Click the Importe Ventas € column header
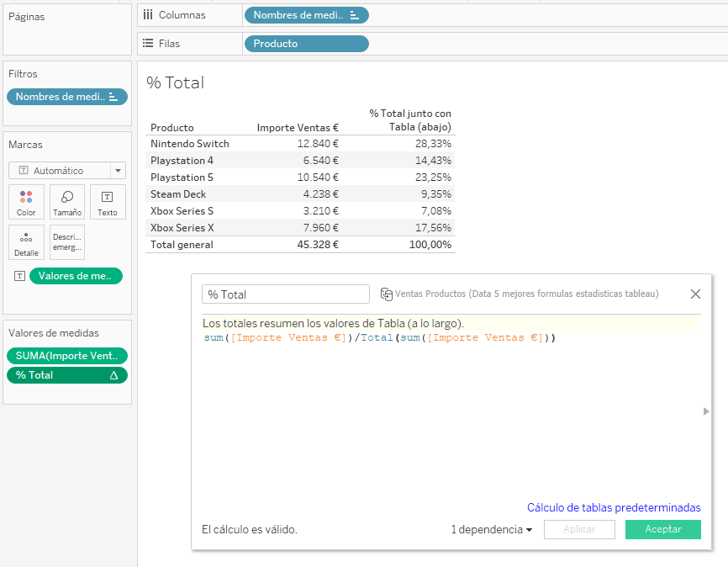Screen dimensions: 728x567 pos(298,128)
